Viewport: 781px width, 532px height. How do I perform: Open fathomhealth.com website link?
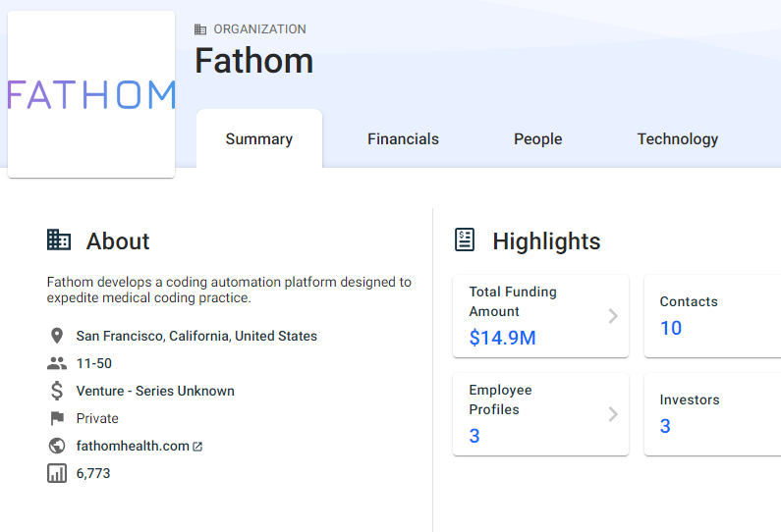coord(133,446)
